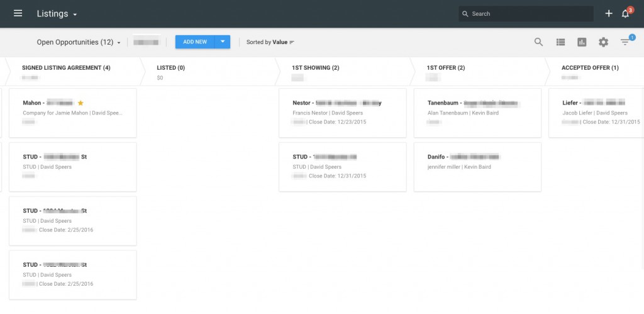This screenshot has width=644, height=314.
Task: Click the magnifier search icon in the toolbar
Action: [x=538, y=42]
